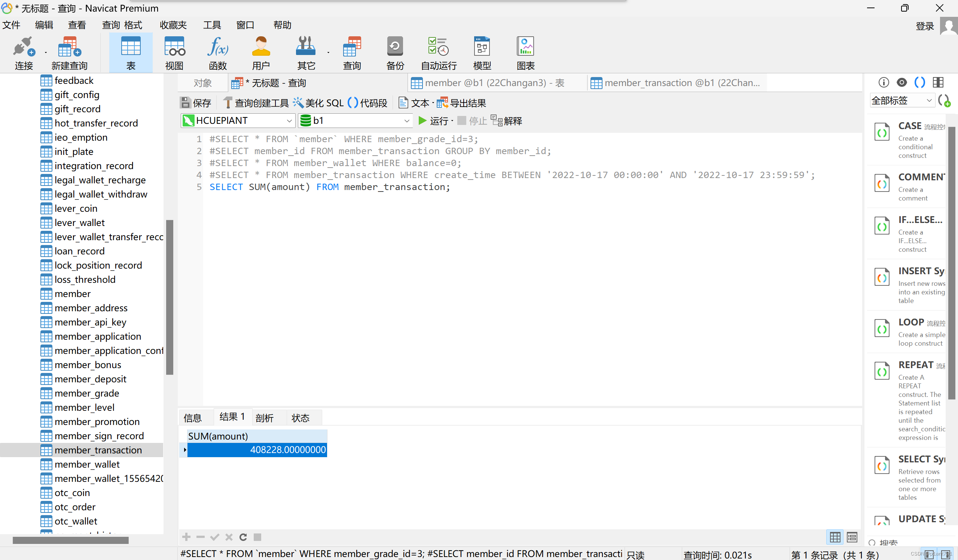Click the table list vertical scrollbar
958x560 pixels.
170,297
